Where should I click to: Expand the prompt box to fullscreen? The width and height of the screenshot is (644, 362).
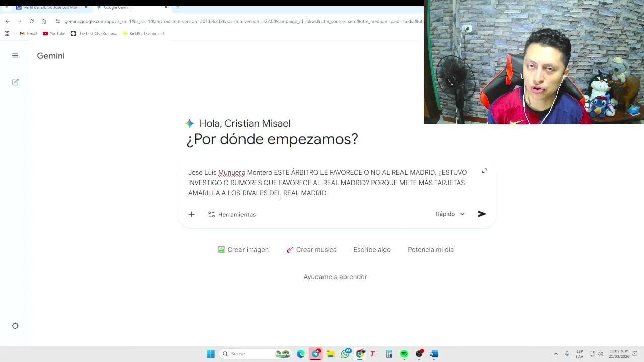tap(484, 171)
